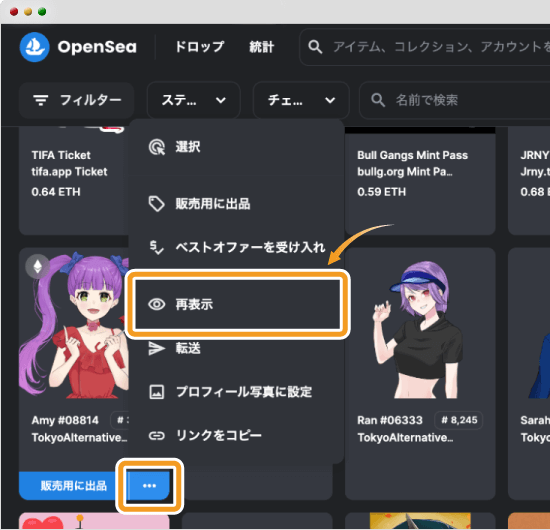
Task: Open Bull Gangs Mint Pass title
Action: click(412, 155)
